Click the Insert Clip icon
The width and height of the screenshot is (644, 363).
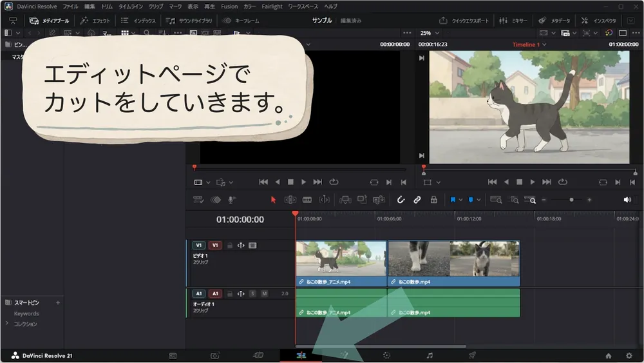(345, 200)
